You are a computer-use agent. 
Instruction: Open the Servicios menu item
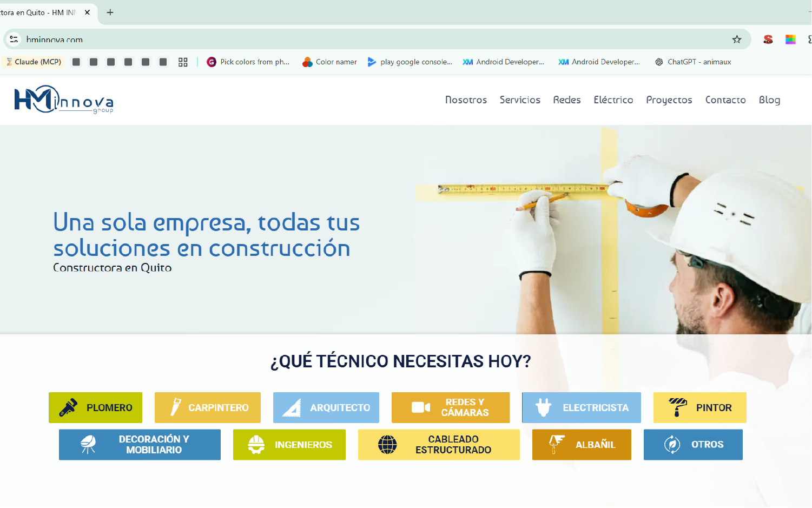tap(520, 100)
